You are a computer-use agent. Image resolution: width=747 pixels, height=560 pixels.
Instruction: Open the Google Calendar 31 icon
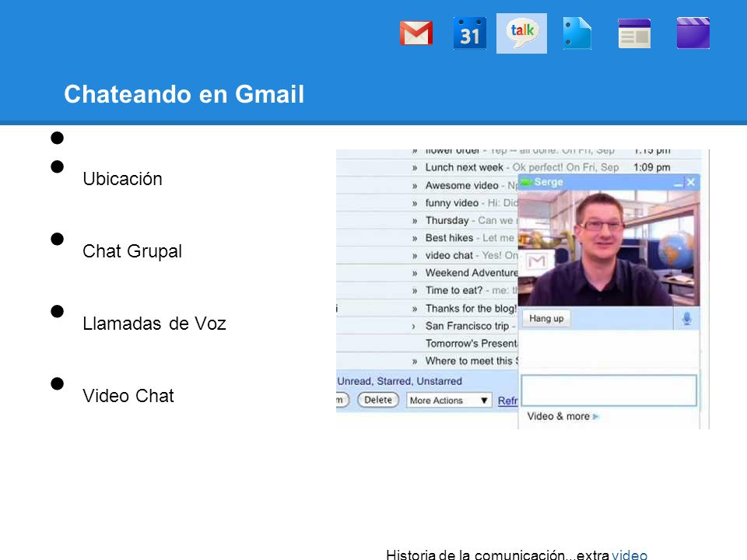470,33
